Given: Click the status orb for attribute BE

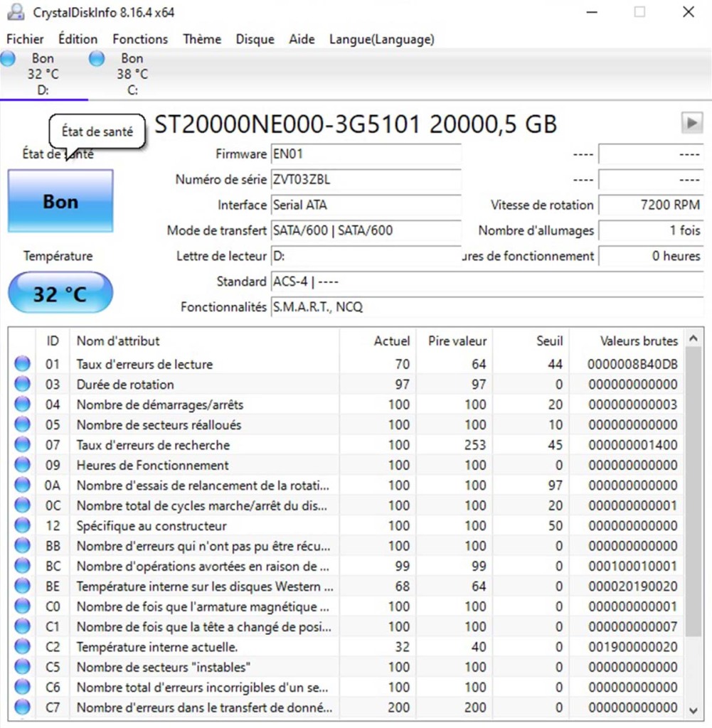Looking at the screenshot, I should [22, 586].
